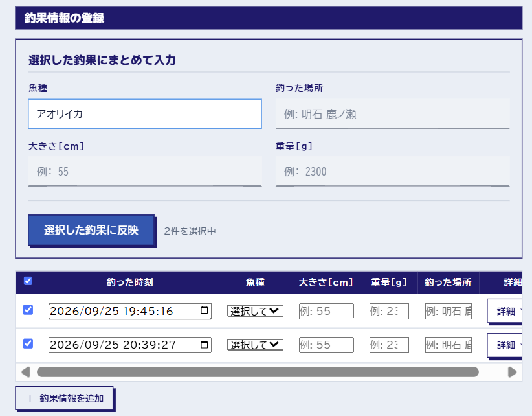The width and height of the screenshot is (532, 416).
Task: Click the 釣果情報の登録 section title
Action: 64,18
